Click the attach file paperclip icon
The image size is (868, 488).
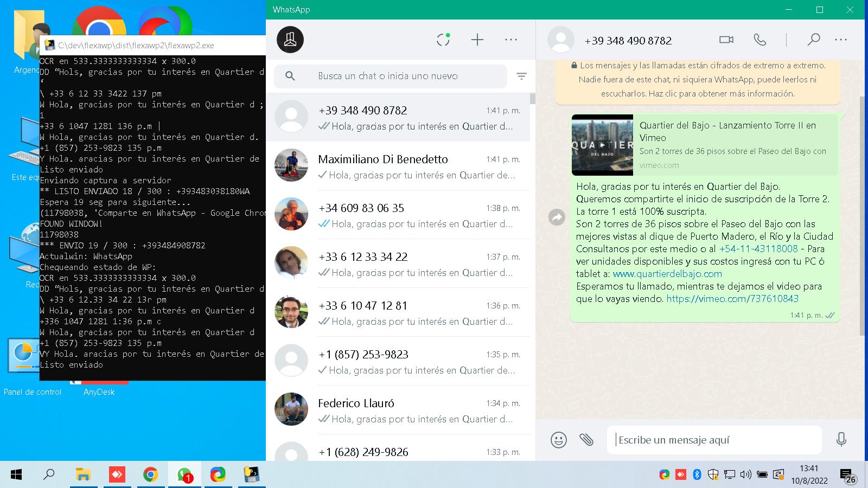point(586,440)
